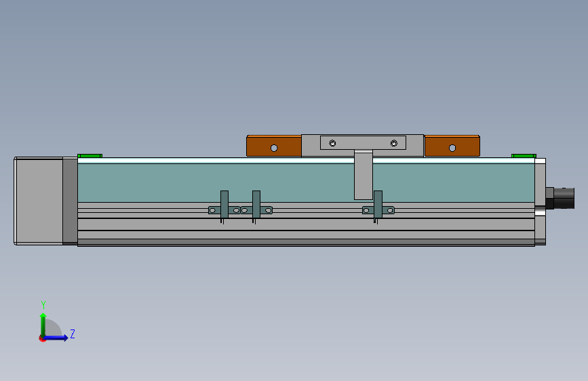Select the dark gray motor adapter flange
This screenshot has width=588, height=381.
coord(70,201)
